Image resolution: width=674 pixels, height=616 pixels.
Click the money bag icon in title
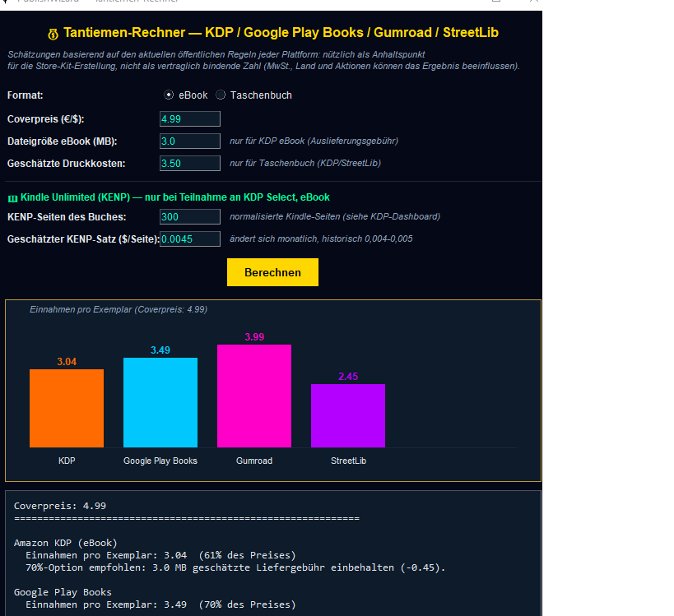tap(53, 34)
